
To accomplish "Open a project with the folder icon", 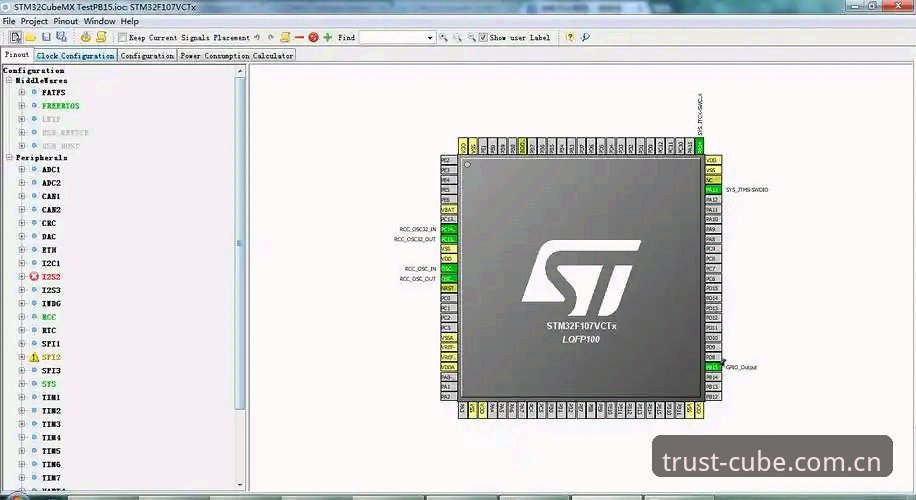I will click(x=30, y=37).
